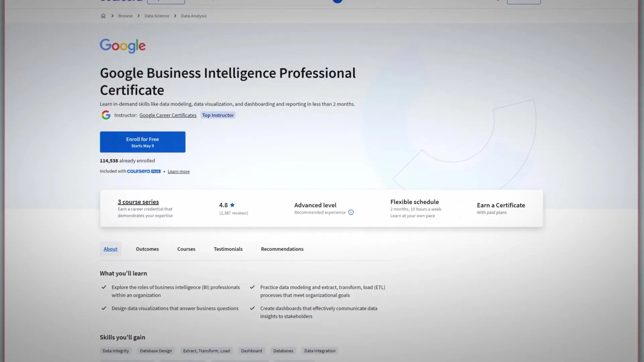Go to Data Science breadcrumb
644x362 pixels.
pyautogui.click(x=157, y=16)
